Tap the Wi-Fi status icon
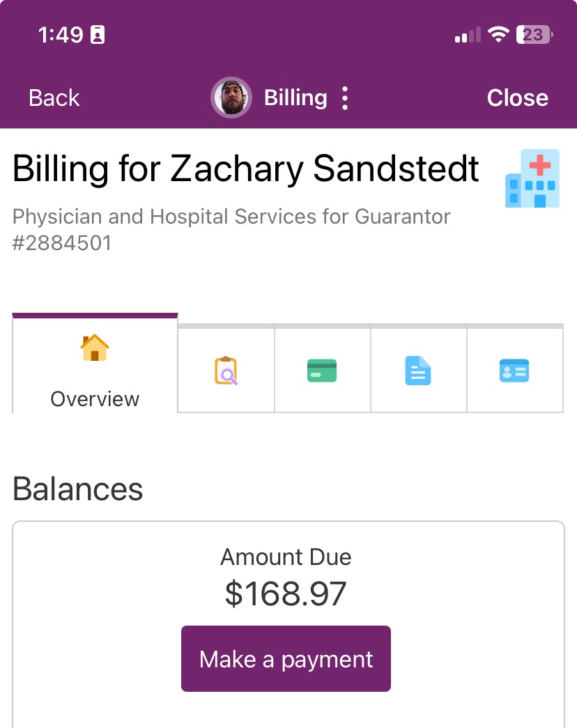The image size is (577, 728). point(498,35)
